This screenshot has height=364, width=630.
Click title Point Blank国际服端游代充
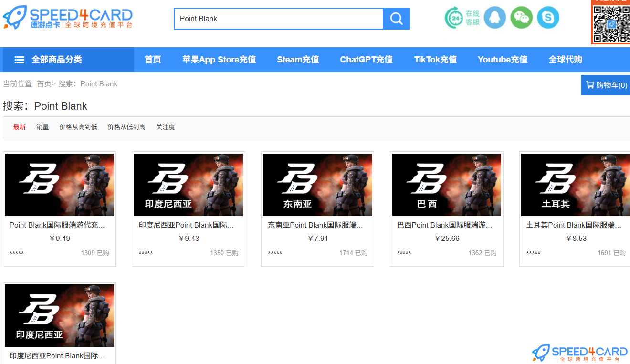(x=57, y=225)
